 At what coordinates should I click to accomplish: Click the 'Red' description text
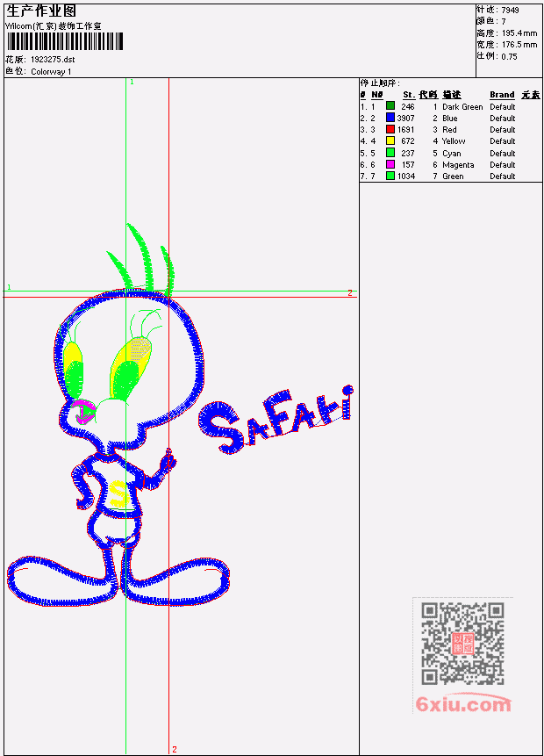pyautogui.click(x=449, y=130)
